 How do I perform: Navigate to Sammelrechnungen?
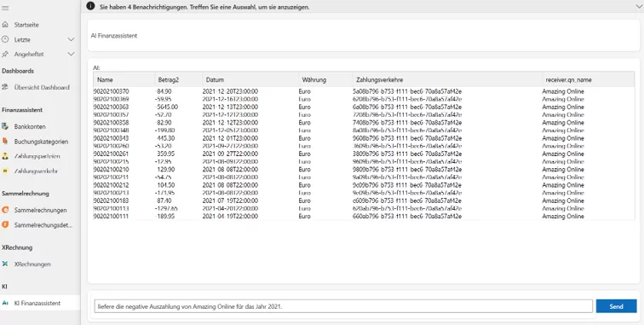click(40, 210)
